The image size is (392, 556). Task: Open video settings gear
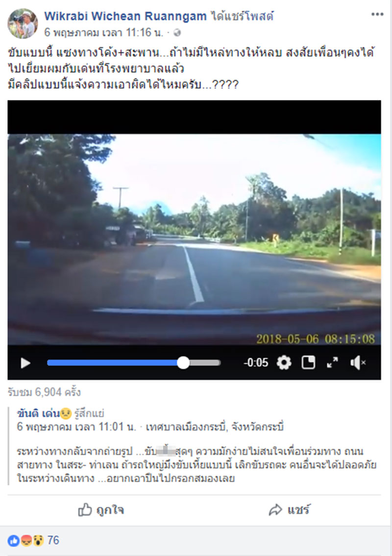pyautogui.click(x=284, y=363)
